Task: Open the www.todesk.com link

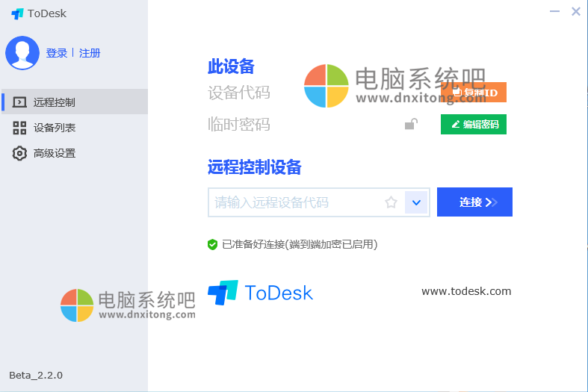Action: click(466, 291)
